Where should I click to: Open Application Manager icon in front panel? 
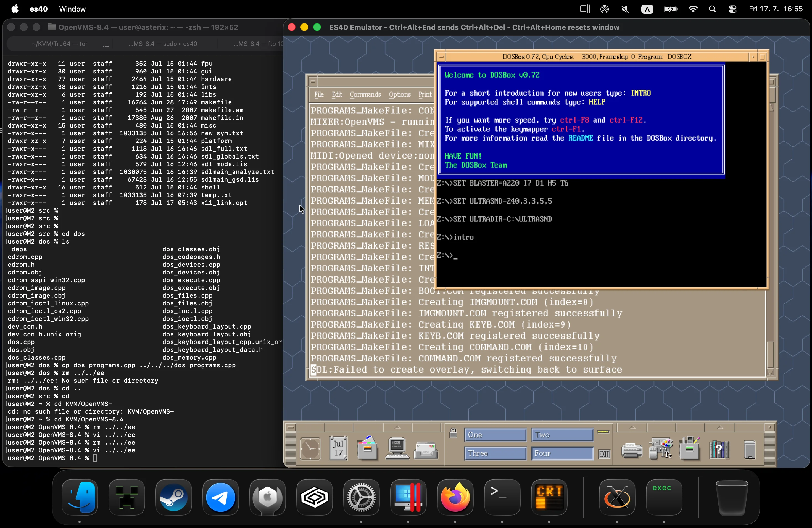(690, 448)
